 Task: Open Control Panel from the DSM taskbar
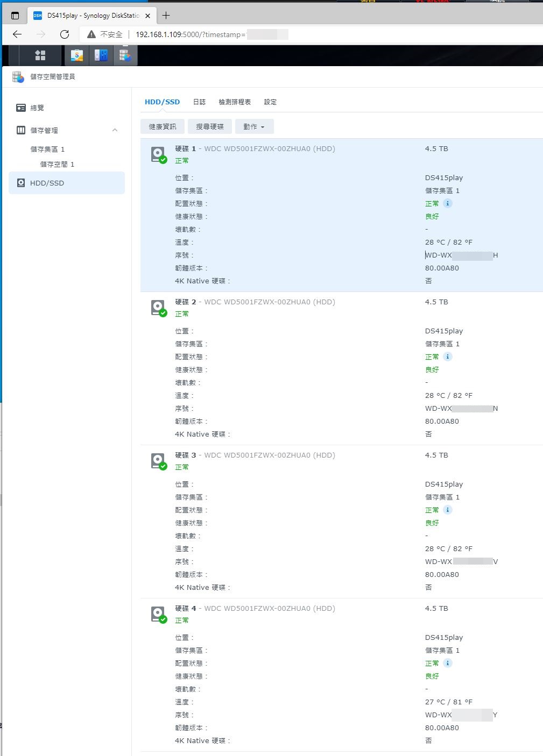click(x=101, y=55)
